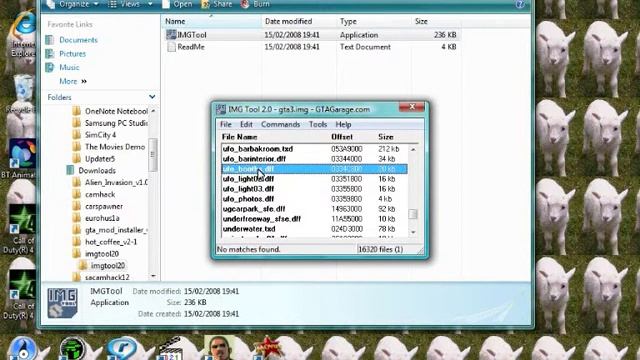This screenshot has height=360, width=640.
Task: Click green robot round desktop icon
Action: [73, 349]
